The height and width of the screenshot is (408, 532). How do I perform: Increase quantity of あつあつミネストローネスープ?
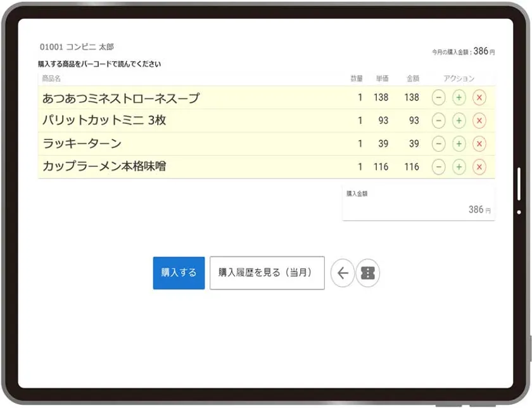(x=459, y=97)
